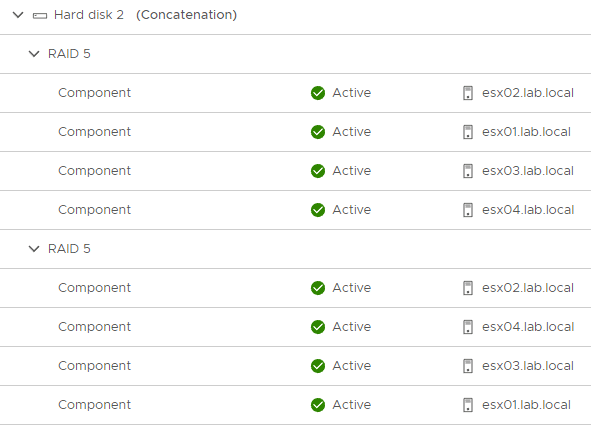Click Active status text of esx04 in first RAID 5

point(352,210)
